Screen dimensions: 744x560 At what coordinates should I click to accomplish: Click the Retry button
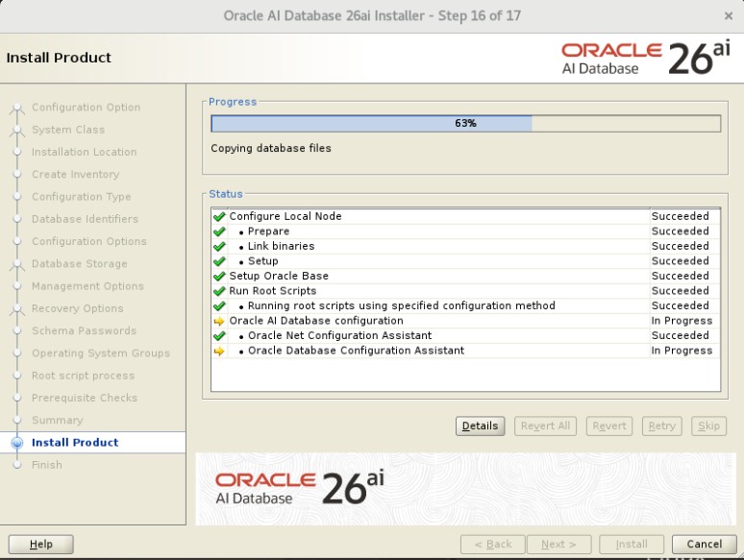tap(662, 426)
